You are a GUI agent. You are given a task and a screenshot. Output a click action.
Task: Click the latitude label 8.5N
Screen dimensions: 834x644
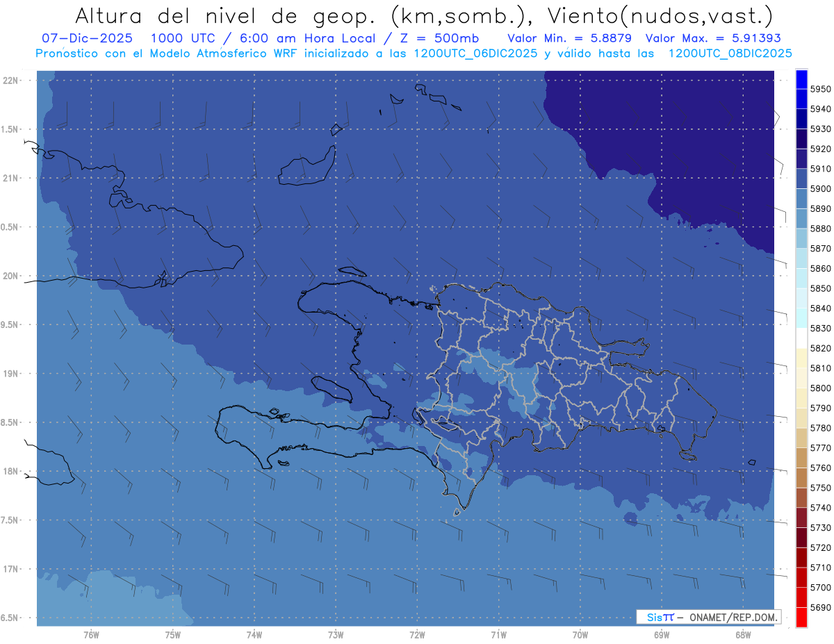pyautogui.click(x=9, y=422)
